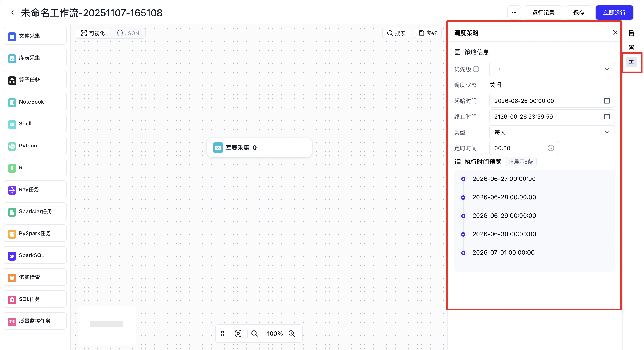The width and height of the screenshot is (644, 350).
Task: Click the 终止时间 date input field
Action: point(552,116)
